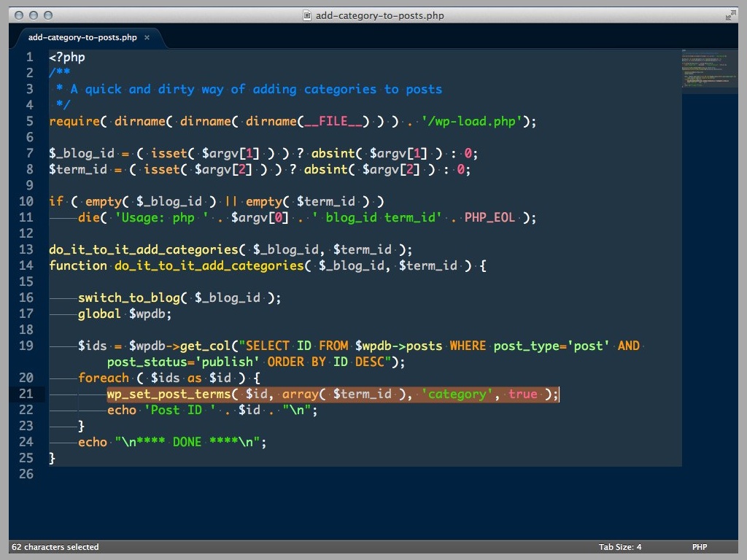Click the 'Usage: php ' string
The width and height of the screenshot is (747, 560).
click(161, 217)
